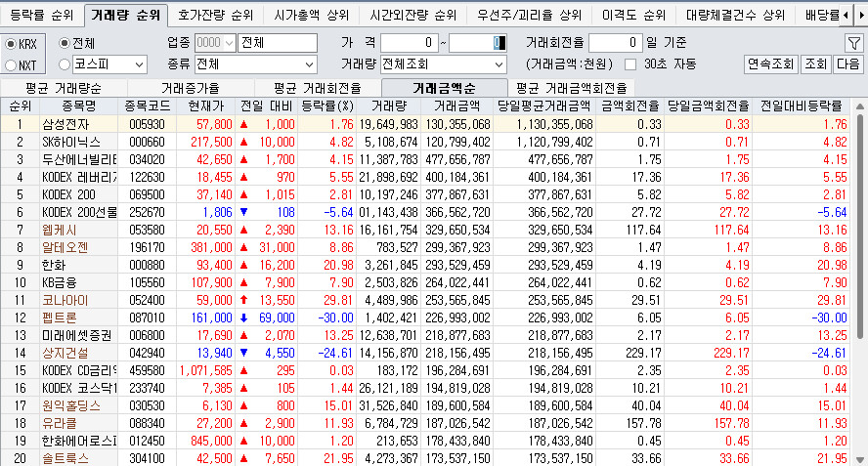The image size is (868, 466).
Task: Open the 대량체결건수 상위 tab
Action: click(735, 16)
